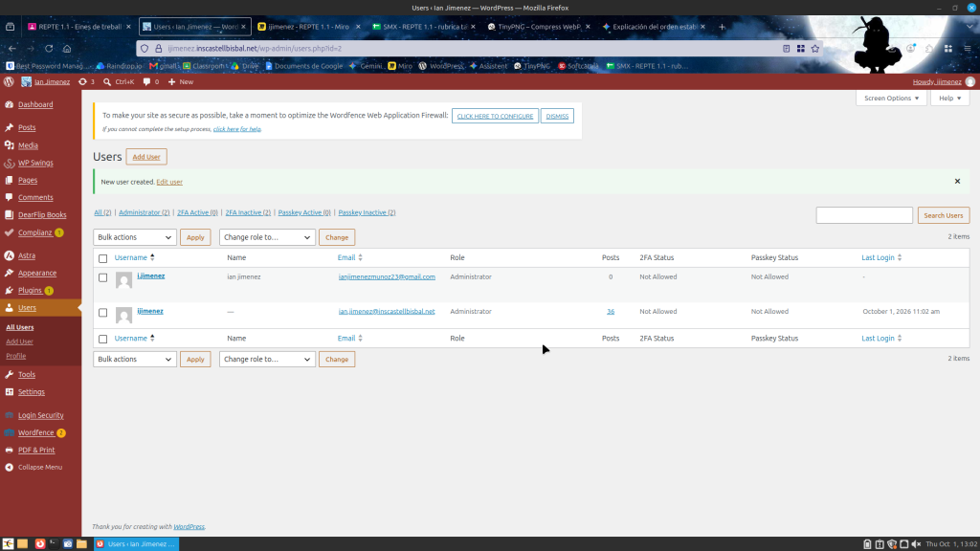The height and width of the screenshot is (551, 980).
Task: Switch to the TinyPNG browser tab
Action: (x=539, y=26)
